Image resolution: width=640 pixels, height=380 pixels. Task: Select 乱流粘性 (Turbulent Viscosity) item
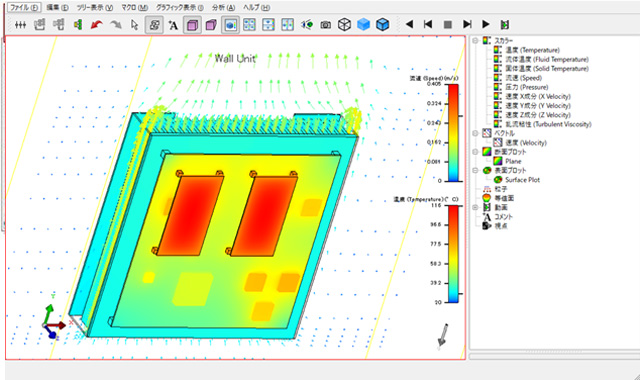(548, 124)
